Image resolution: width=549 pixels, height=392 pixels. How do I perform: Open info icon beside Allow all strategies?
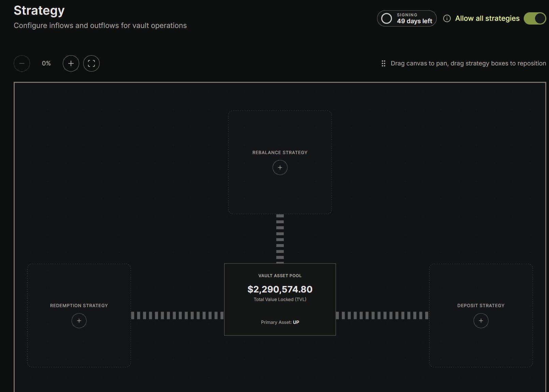(x=447, y=18)
